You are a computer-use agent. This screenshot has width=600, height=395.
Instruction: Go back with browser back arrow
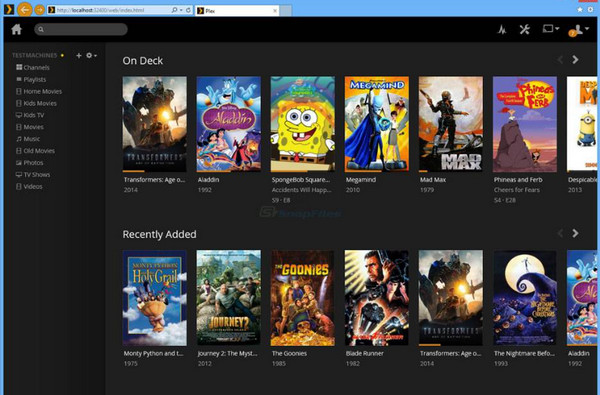(24, 10)
